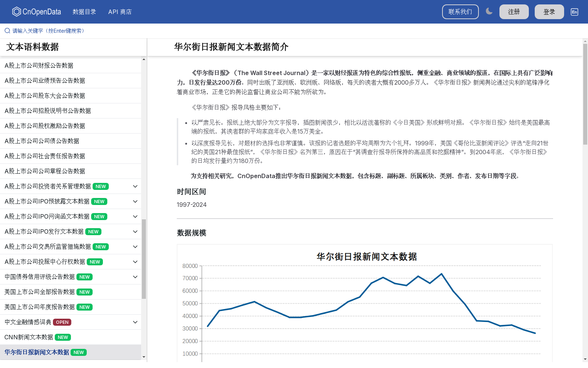Open the 数据目录 menu
The height and width of the screenshot is (368, 588).
(x=84, y=12)
